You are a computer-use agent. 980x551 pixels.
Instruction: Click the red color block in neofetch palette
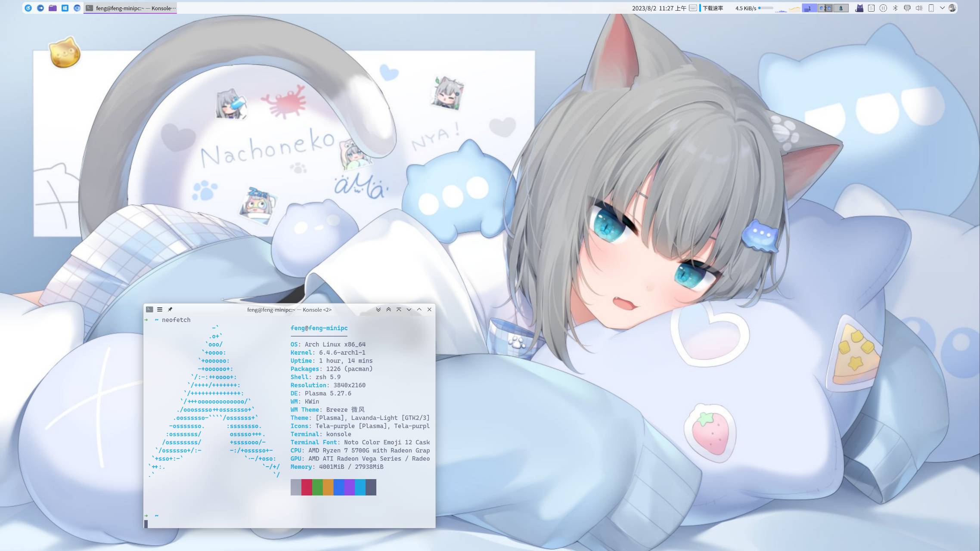[307, 487]
